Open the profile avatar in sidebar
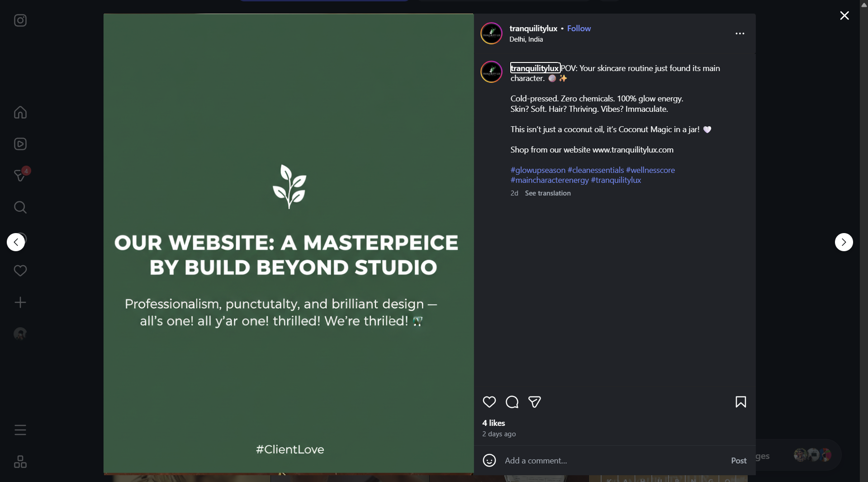This screenshot has height=482, width=868. click(x=20, y=334)
